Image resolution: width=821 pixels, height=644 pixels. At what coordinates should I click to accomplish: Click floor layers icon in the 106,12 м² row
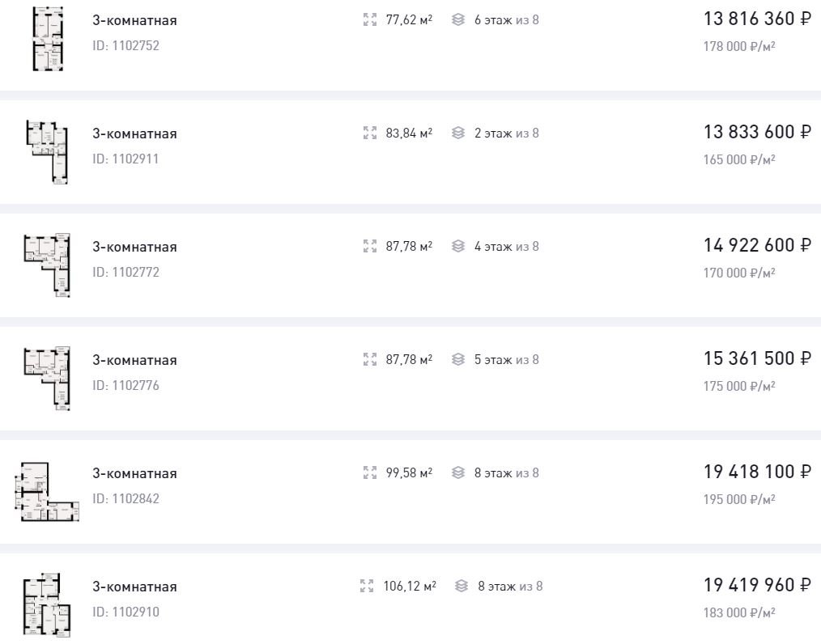click(462, 586)
